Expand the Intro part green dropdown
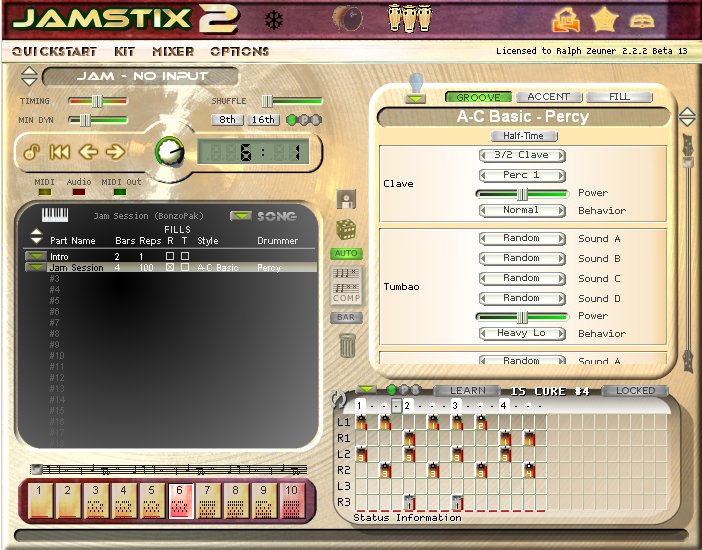The width and height of the screenshot is (702, 550). coord(35,257)
